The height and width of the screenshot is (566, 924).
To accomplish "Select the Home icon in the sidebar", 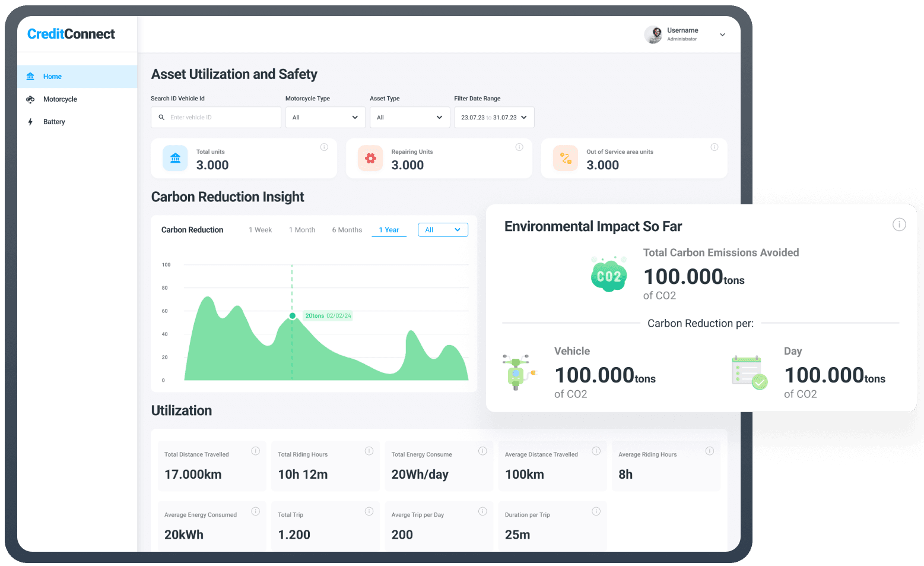I will tap(30, 76).
